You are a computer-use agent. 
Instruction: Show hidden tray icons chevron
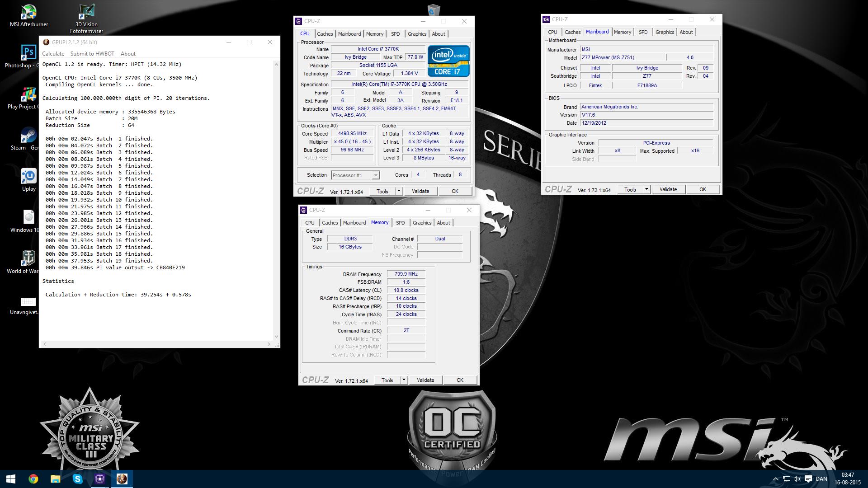[776, 479]
